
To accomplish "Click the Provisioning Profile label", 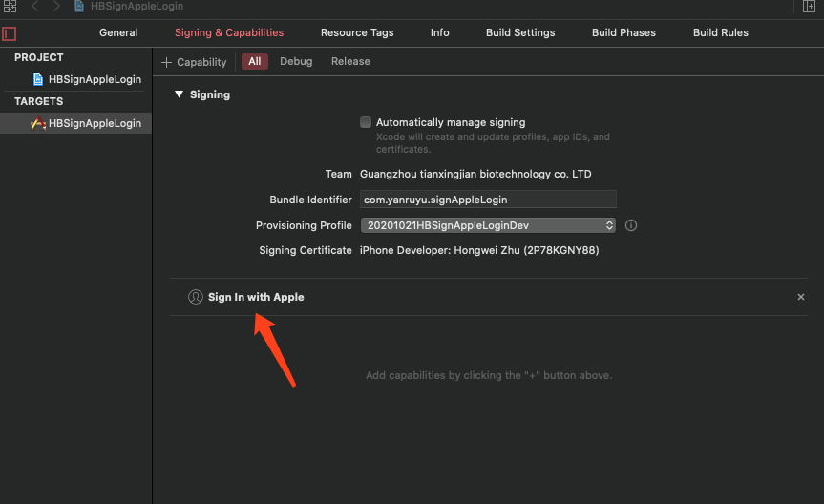I will tap(304, 225).
